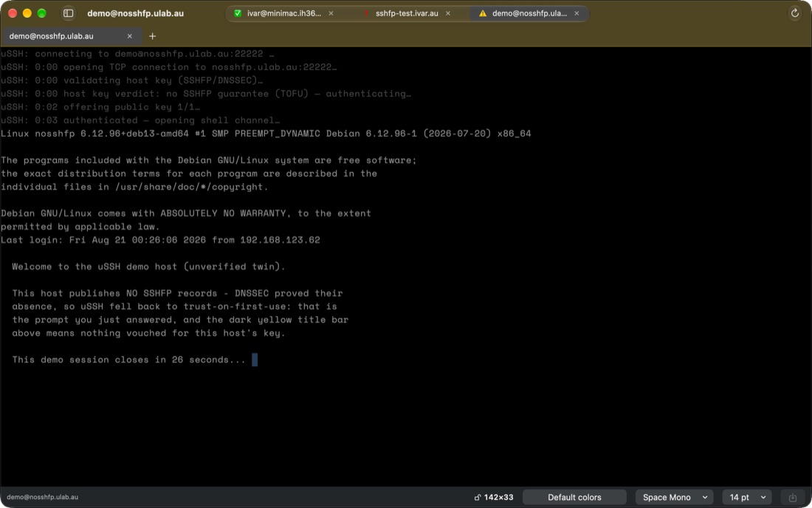
Task: Click the 'uSSH: connecting to demo@nosshfp' line
Action: coord(137,54)
